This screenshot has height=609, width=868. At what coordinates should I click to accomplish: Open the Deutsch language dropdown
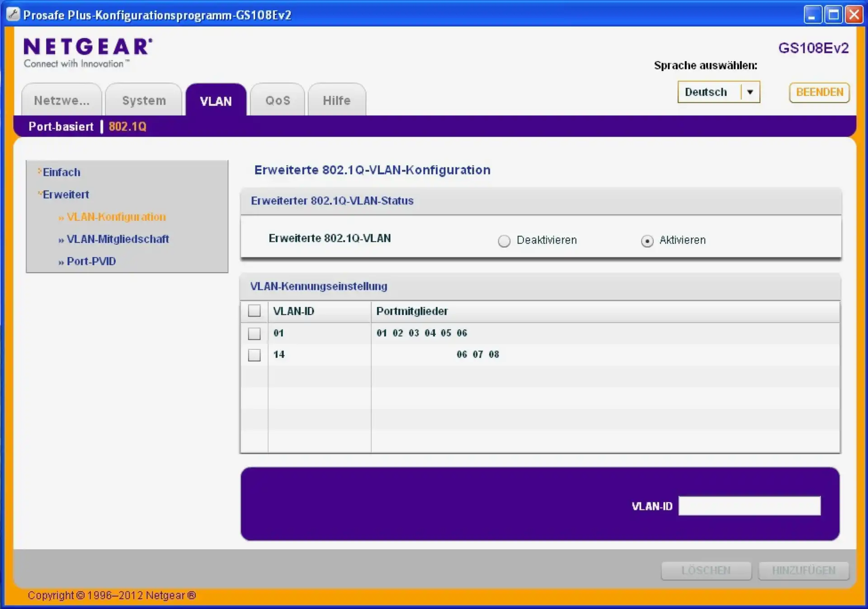point(750,92)
